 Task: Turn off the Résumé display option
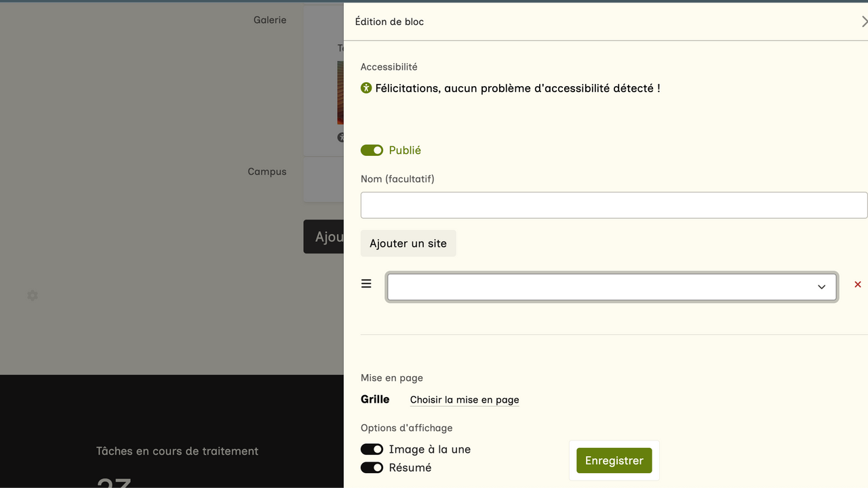point(372,468)
